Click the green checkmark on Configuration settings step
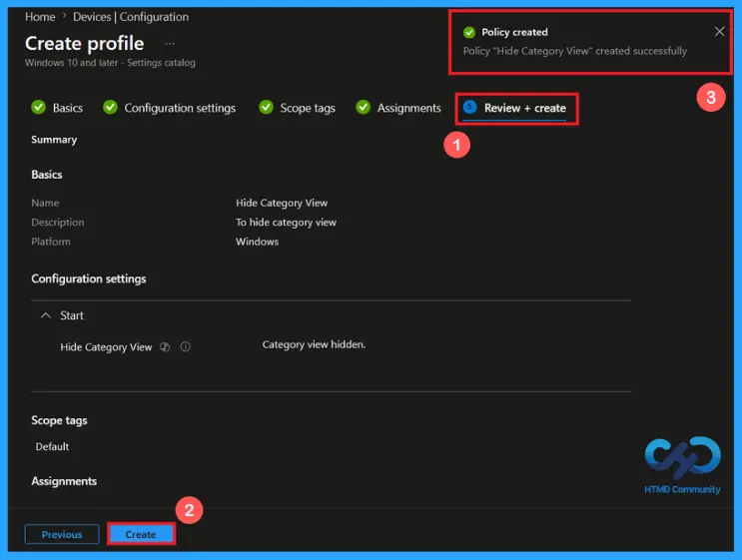The width and height of the screenshot is (742, 560). pyautogui.click(x=110, y=108)
